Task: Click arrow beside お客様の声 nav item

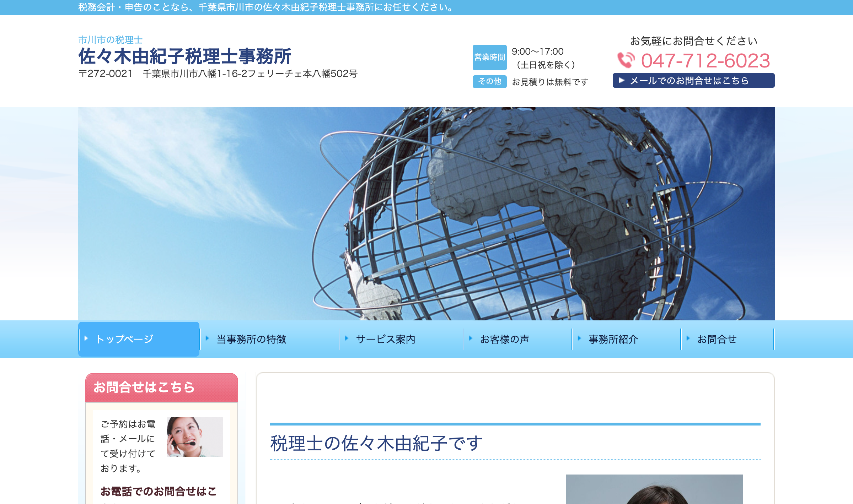Action: pyautogui.click(x=471, y=338)
